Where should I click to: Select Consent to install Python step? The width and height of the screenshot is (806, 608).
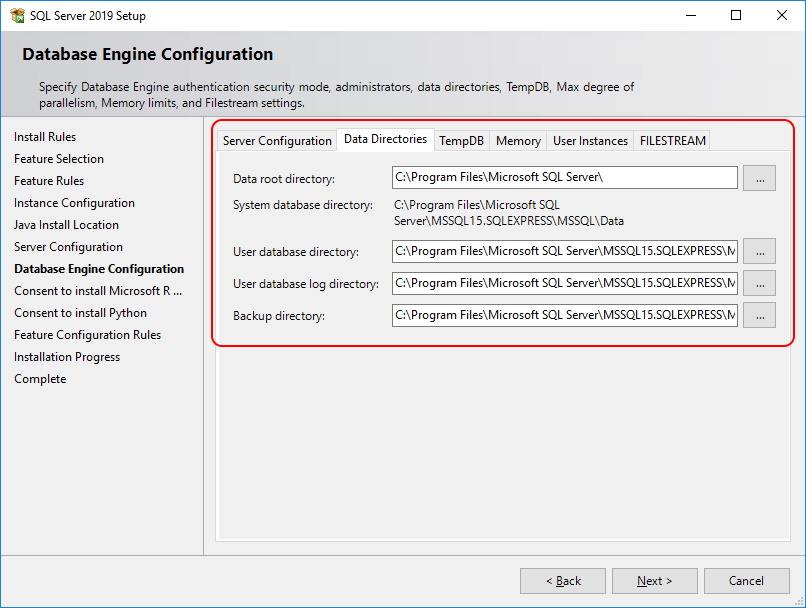80,313
